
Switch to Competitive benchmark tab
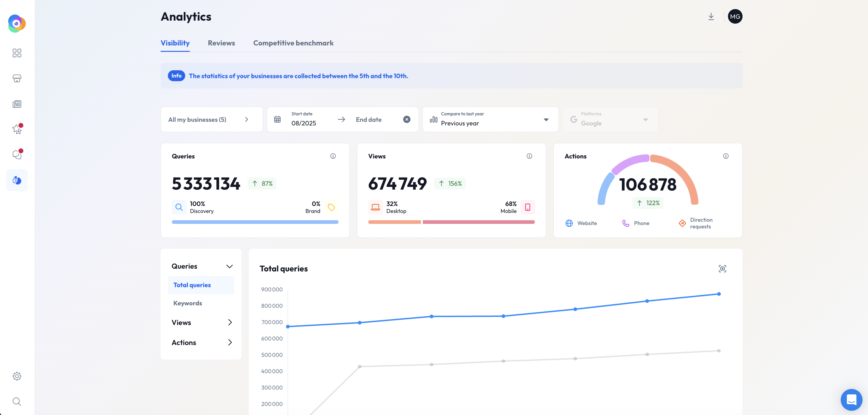(x=293, y=43)
